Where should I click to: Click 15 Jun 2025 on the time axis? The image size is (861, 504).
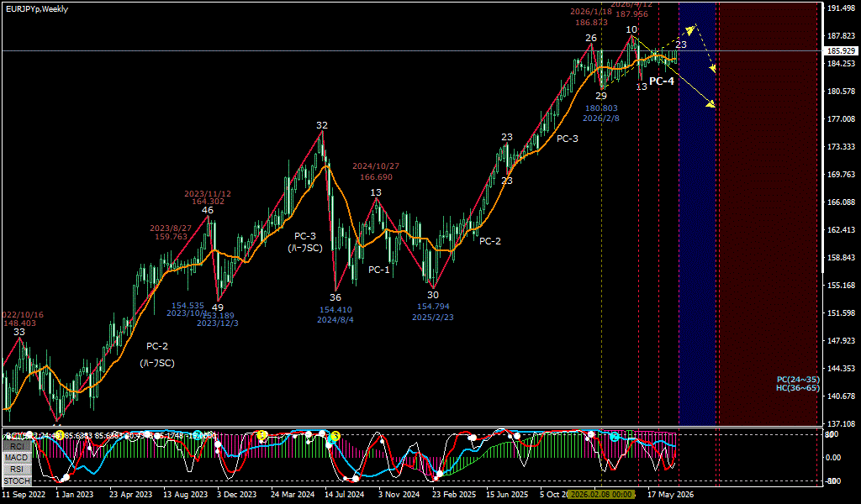[507, 494]
